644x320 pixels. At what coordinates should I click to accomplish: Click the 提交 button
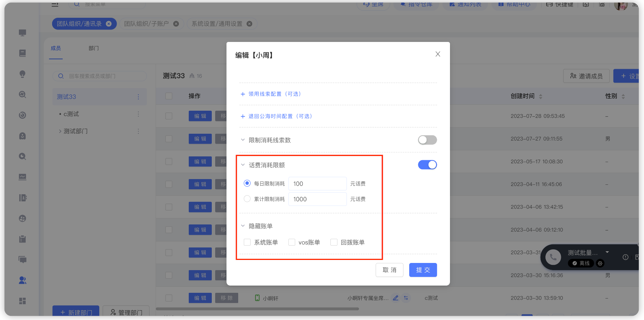coord(423,270)
